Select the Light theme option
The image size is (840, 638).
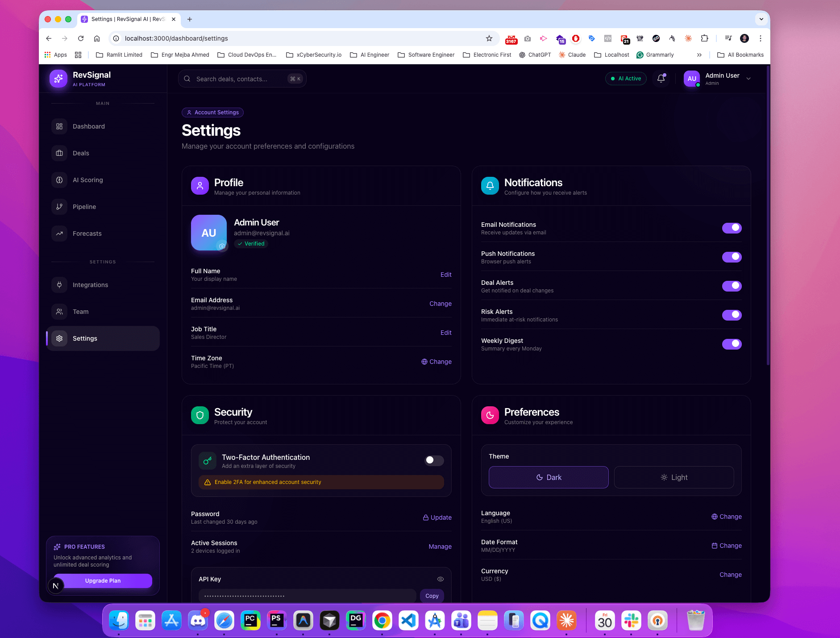tap(674, 477)
